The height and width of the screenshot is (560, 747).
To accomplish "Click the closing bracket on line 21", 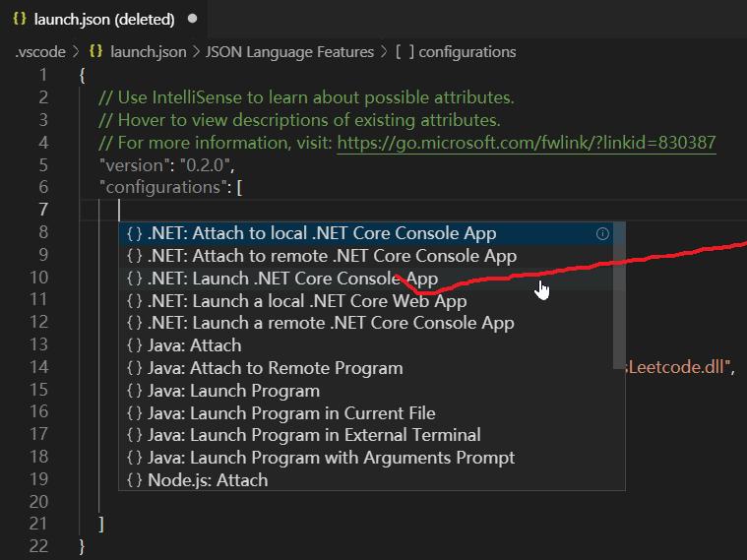I will point(101,524).
